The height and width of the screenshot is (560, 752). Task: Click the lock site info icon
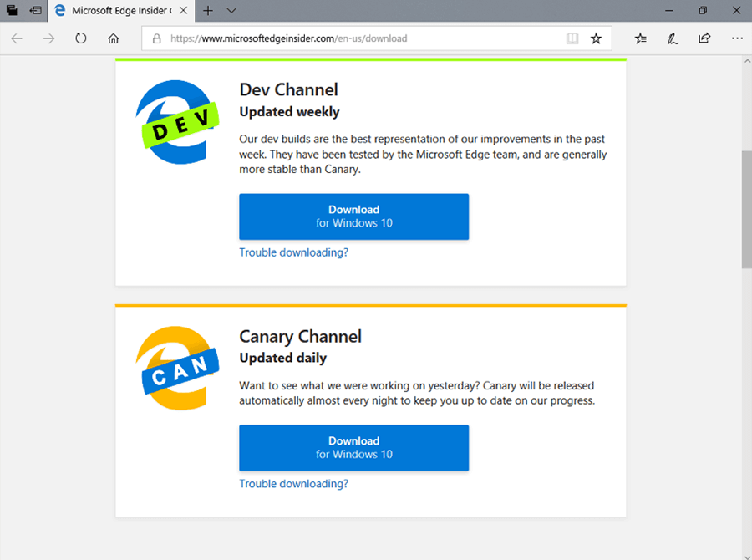(157, 38)
